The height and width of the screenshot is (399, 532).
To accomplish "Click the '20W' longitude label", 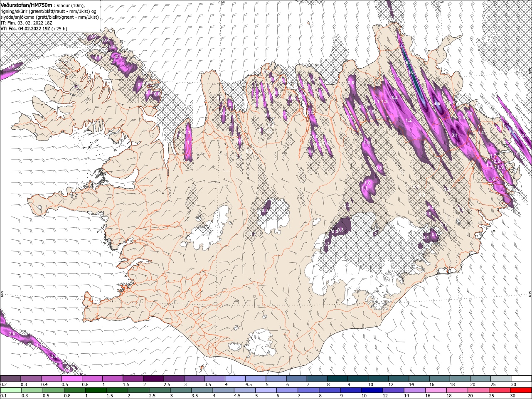I will [221, 2].
